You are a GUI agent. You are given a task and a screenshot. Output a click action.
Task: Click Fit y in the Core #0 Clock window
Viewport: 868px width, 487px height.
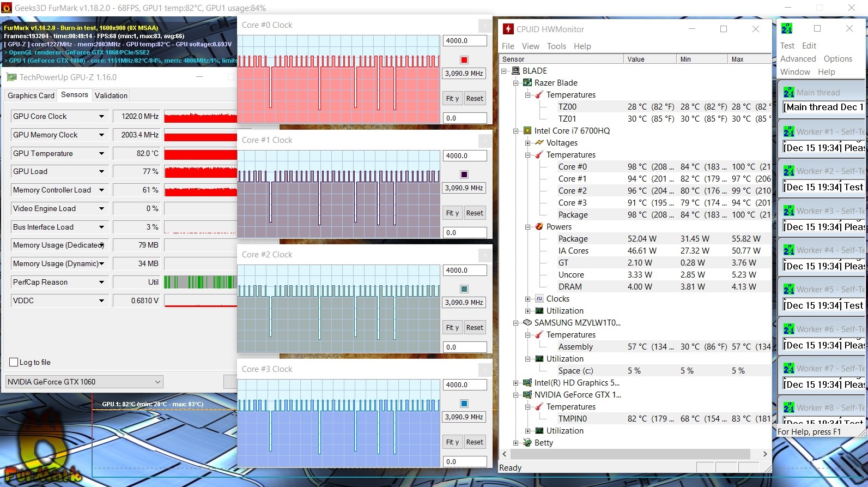pyautogui.click(x=452, y=99)
